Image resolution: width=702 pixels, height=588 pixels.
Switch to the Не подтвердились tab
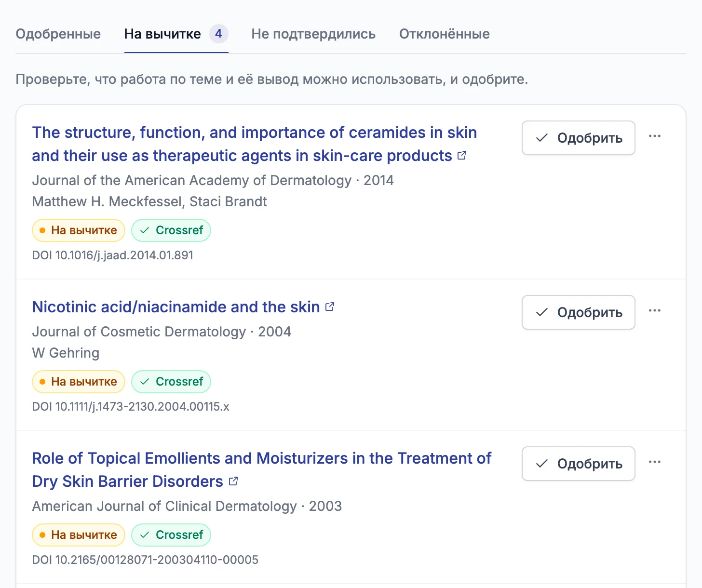pos(313,34)
